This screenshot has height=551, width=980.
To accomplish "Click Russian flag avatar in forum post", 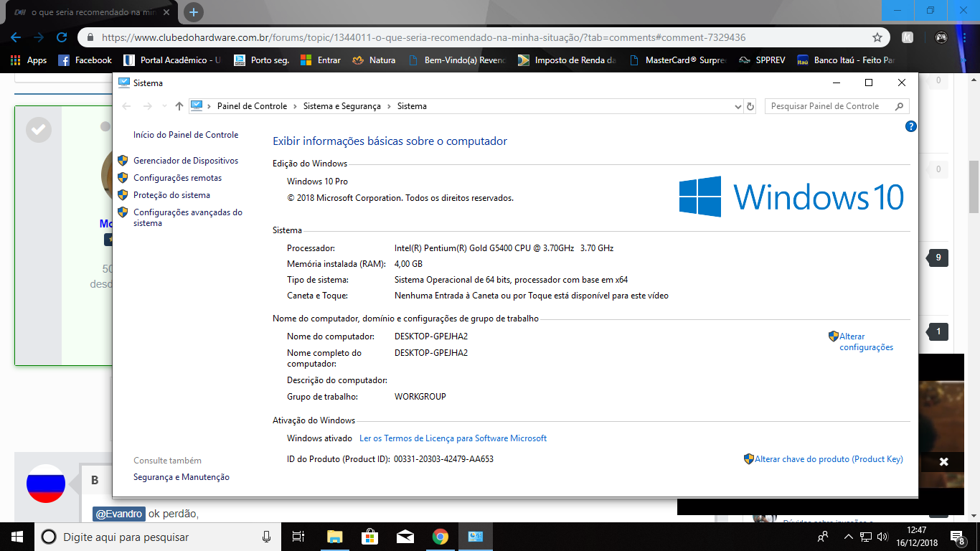I will 46,484.
